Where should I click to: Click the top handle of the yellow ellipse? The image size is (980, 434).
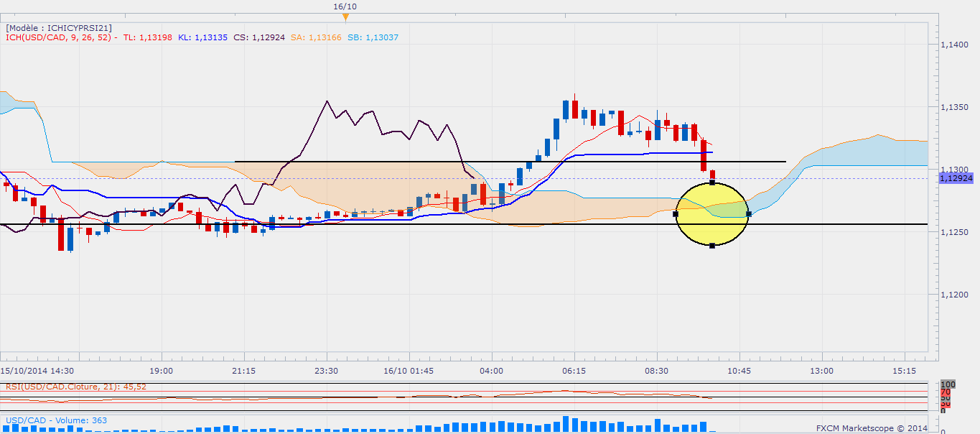[x=712, y=183]
